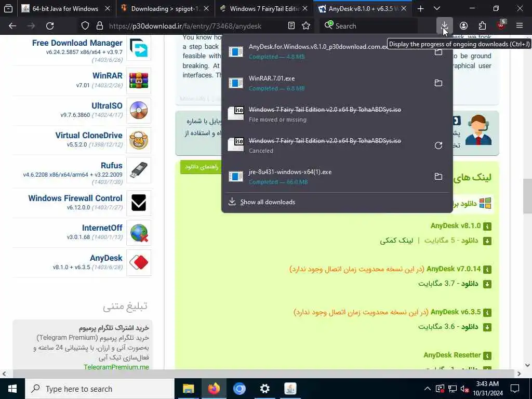
Task: Open Settings gear on the taskbar
Action: (264, 389)
